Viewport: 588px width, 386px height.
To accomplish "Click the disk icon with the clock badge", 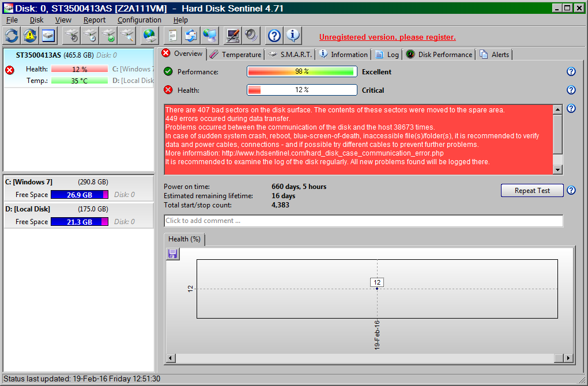I will click(90, 36).
